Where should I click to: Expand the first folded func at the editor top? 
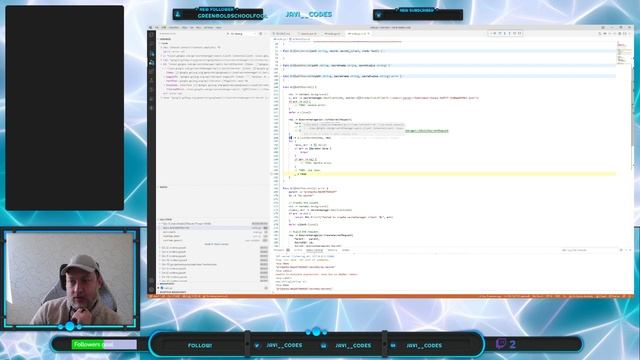click(281, 51)
